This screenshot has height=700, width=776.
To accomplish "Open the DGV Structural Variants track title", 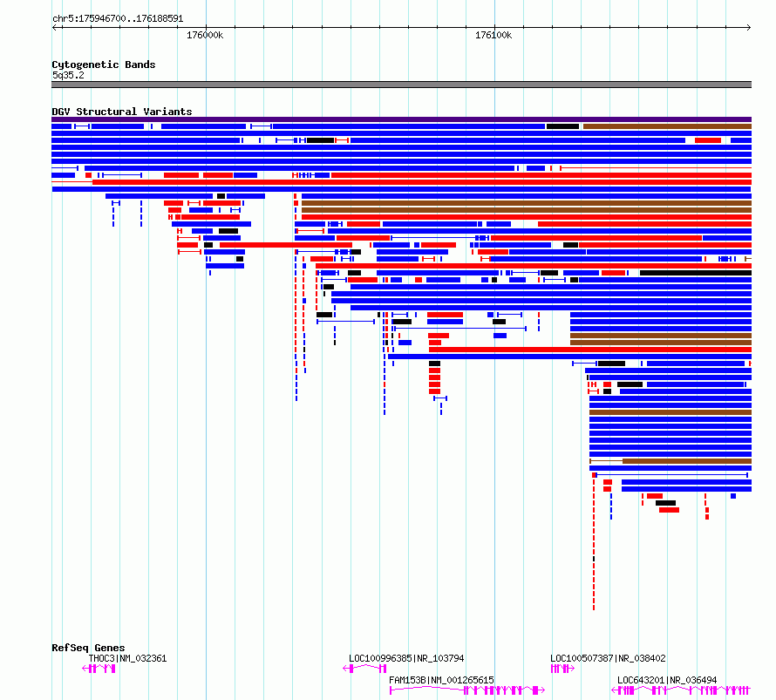I will [122, 112].
